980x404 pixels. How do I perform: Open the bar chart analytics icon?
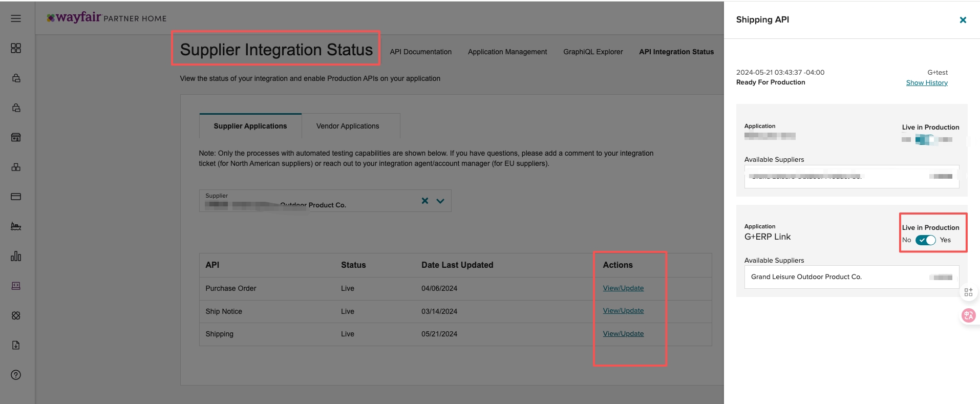point(16,256)
